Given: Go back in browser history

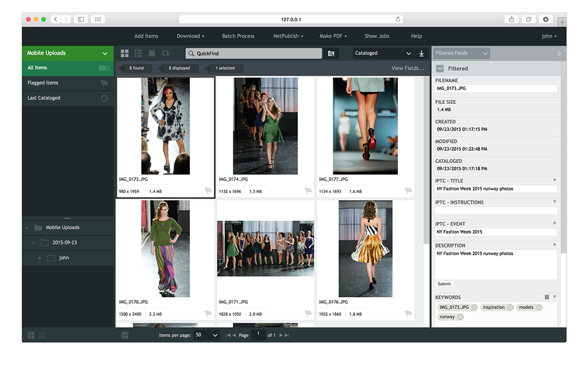Looking at the screenshot, I should coord(55,20).
